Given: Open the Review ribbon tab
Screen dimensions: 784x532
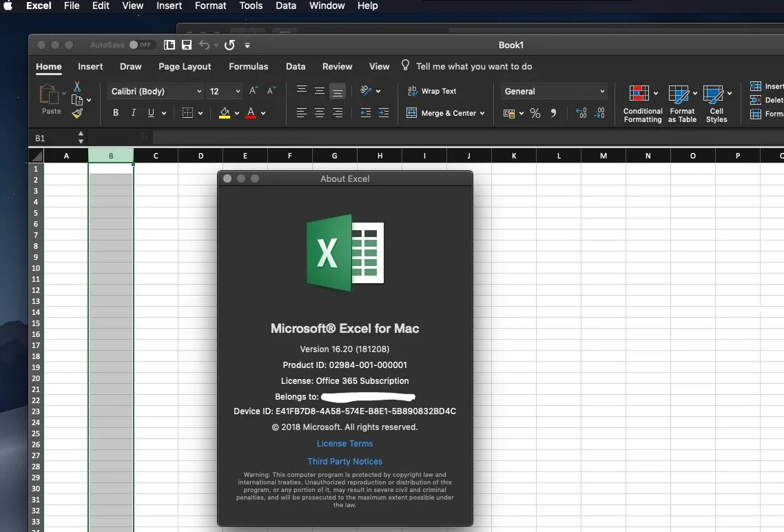Looking at the screenshot, I should coord(337,66).
